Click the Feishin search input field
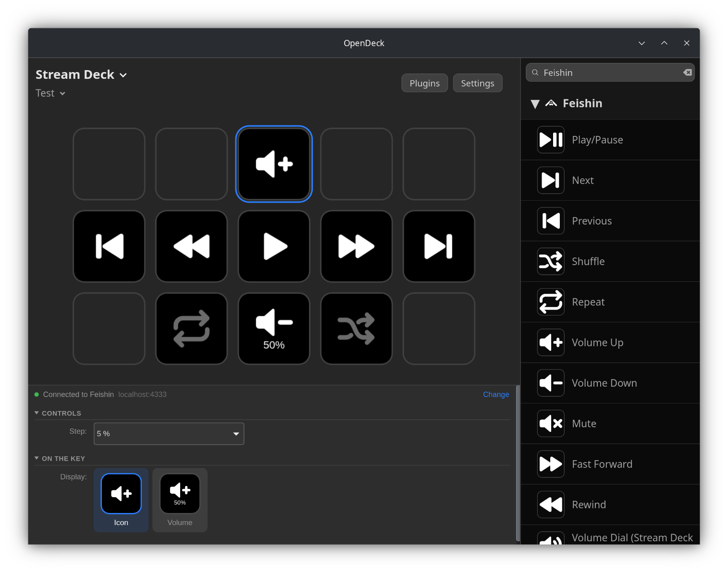Image resolution: width=728 pixels, height=573 pixels. click(x=610, y=73)
